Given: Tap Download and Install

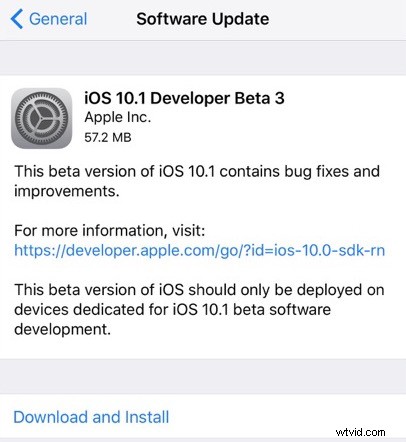Looking at the screenshot, I should [91, 417].
